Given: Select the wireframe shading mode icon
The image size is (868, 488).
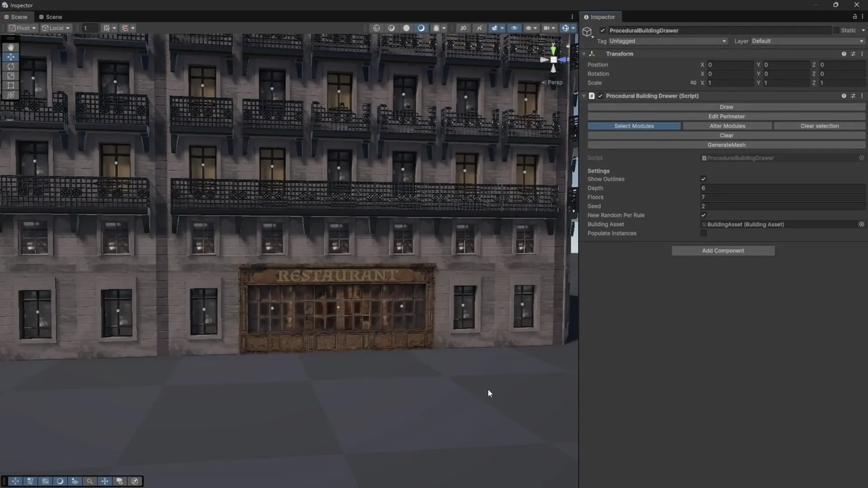Looking at the screenshot, I should (x=376, y=28).
